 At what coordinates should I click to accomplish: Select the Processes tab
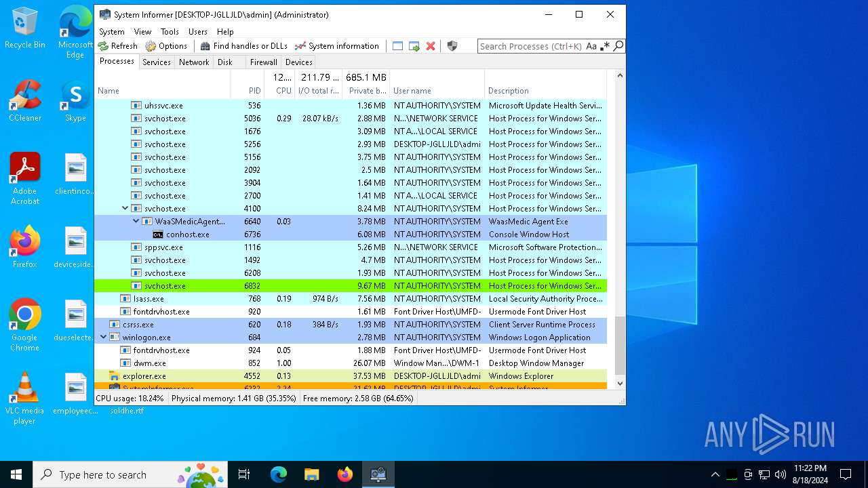[117, 61]
